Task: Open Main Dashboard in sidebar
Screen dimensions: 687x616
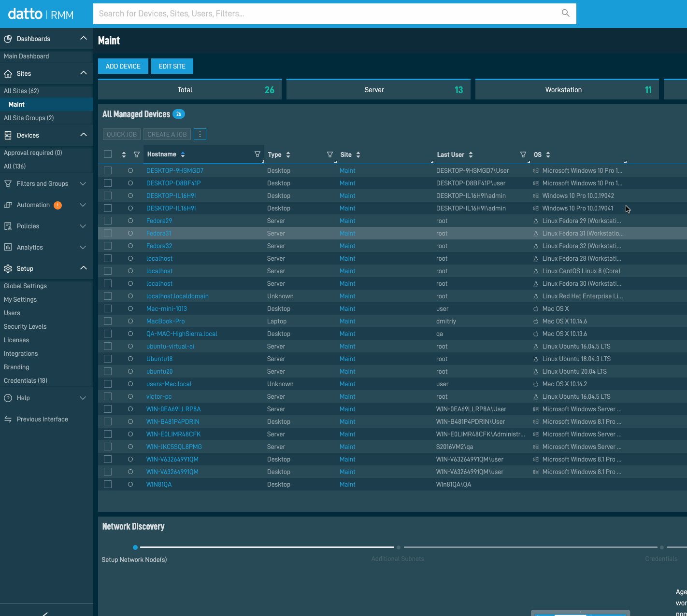Action: (x=27, y=56)
